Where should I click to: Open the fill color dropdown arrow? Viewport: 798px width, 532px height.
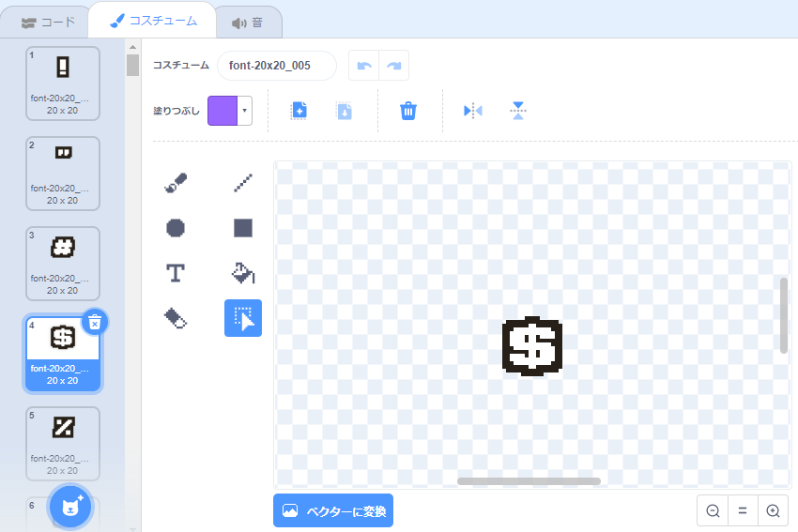pyautogui.click(x=245, y=111)
